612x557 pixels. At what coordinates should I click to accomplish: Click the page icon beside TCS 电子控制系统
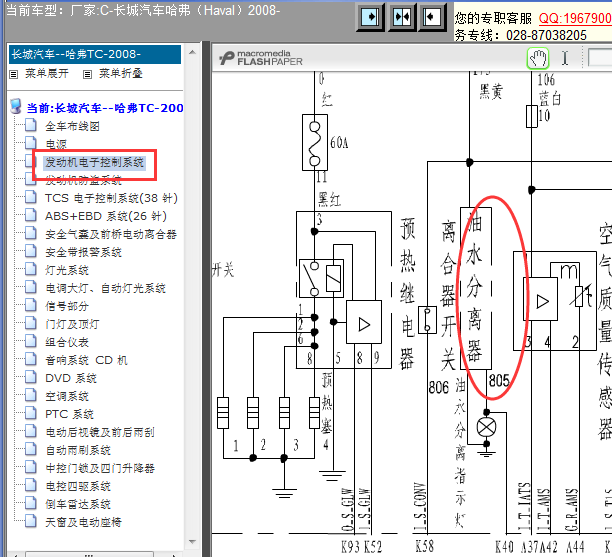[30, 198]
